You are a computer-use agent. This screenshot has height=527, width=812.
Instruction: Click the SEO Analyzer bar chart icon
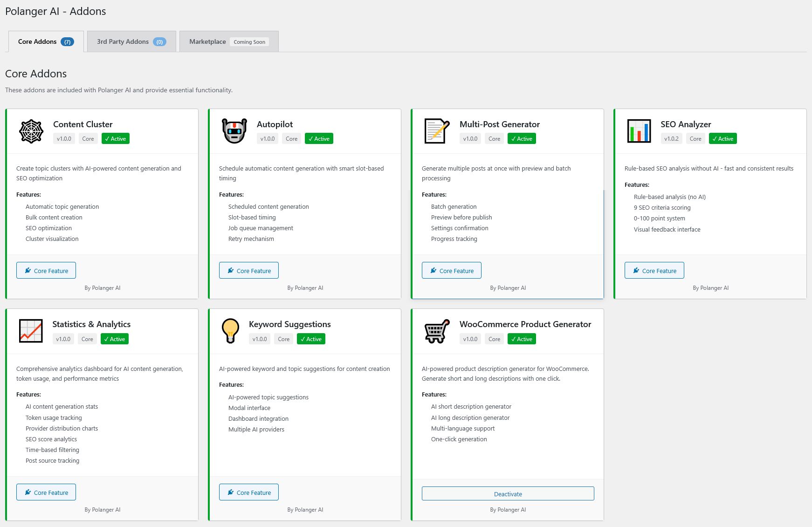(x=639, y=131)
